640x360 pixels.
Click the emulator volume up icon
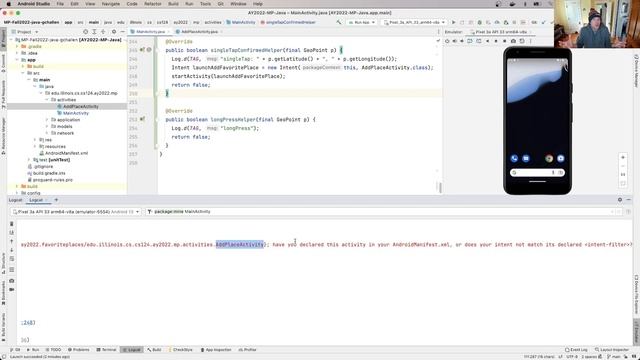455,41
